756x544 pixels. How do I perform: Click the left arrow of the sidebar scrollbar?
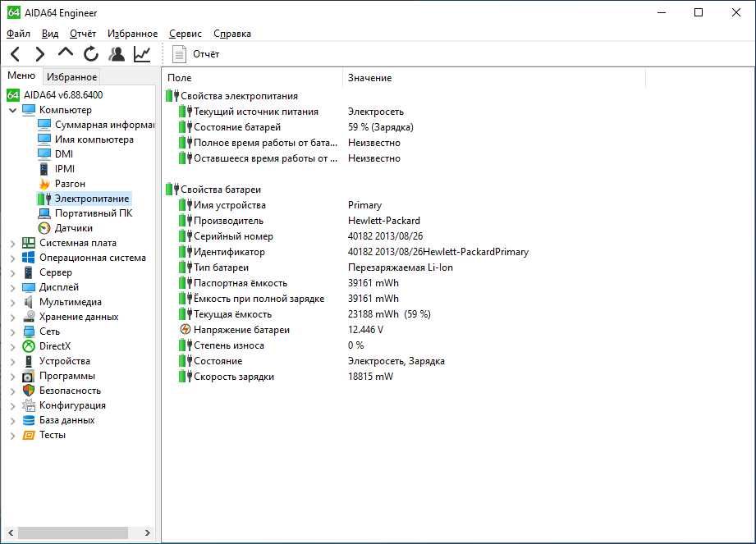tap(11, 533)
